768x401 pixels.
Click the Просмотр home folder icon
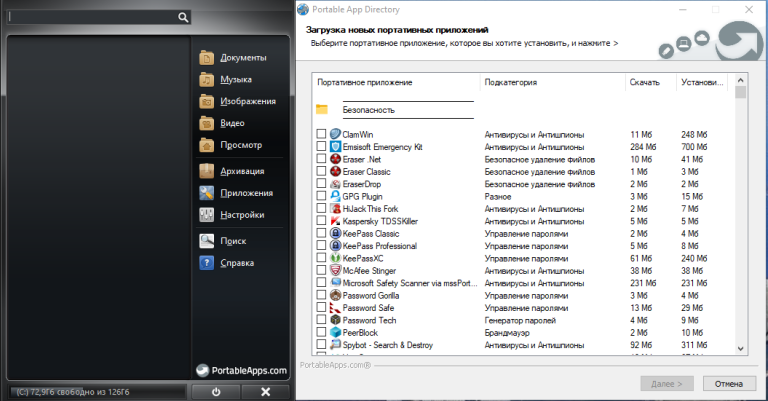click(207, 145)
